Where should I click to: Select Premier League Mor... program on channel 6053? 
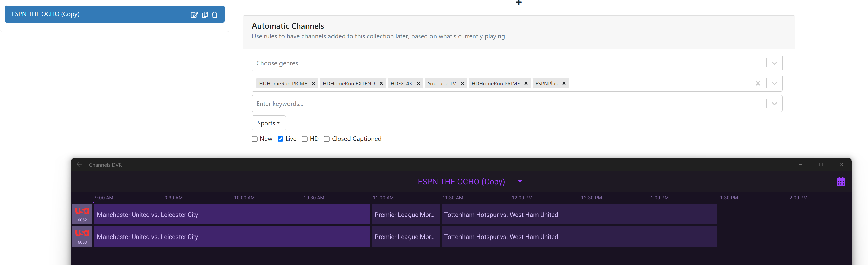(405, 237)
